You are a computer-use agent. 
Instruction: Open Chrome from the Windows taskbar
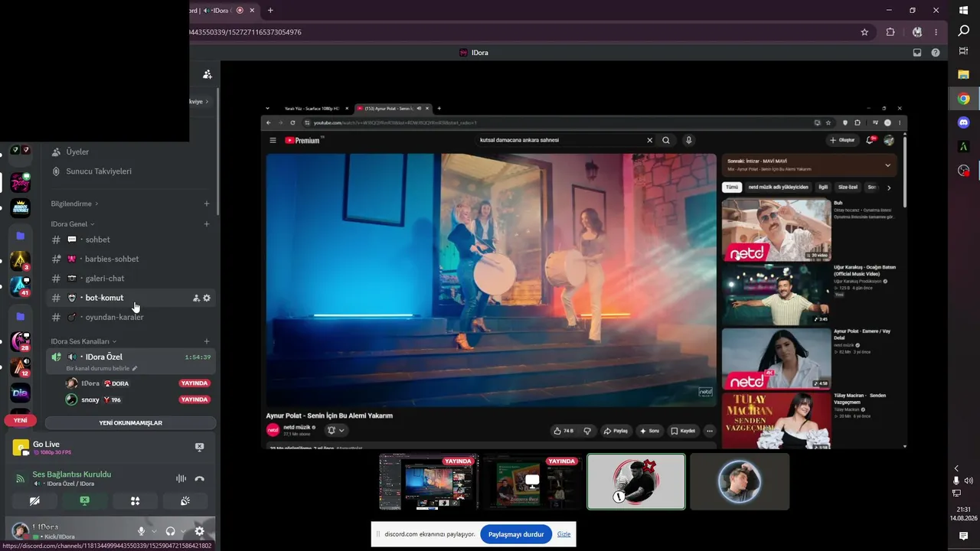964,99
